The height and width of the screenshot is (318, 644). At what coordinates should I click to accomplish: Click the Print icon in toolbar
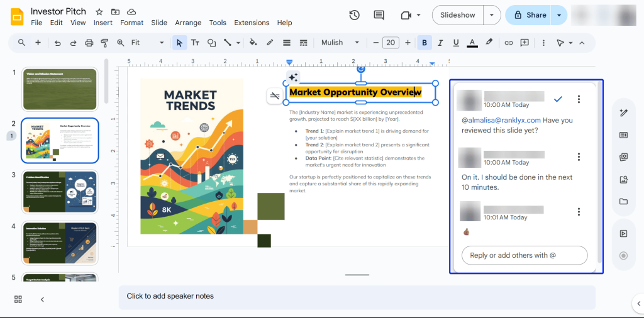(89, 43)
